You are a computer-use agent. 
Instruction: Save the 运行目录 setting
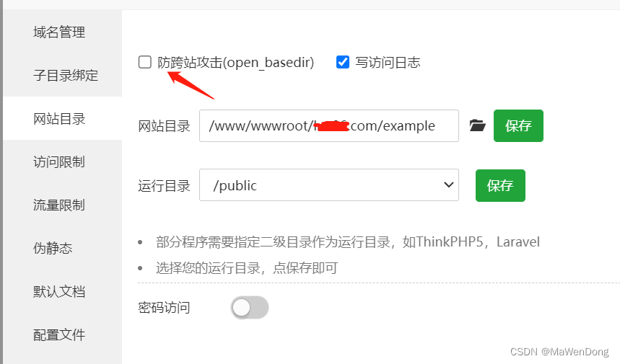coord(500,185)
